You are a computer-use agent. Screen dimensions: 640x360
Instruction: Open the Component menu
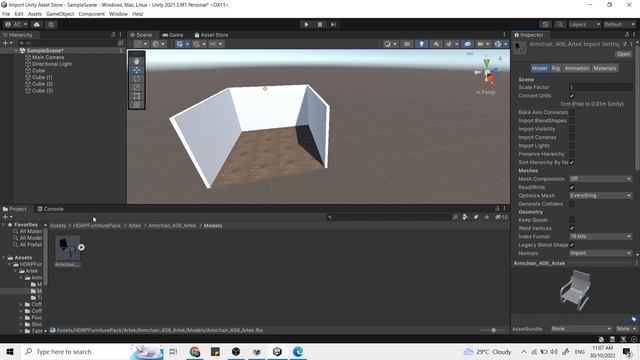(x=91, y=14)
